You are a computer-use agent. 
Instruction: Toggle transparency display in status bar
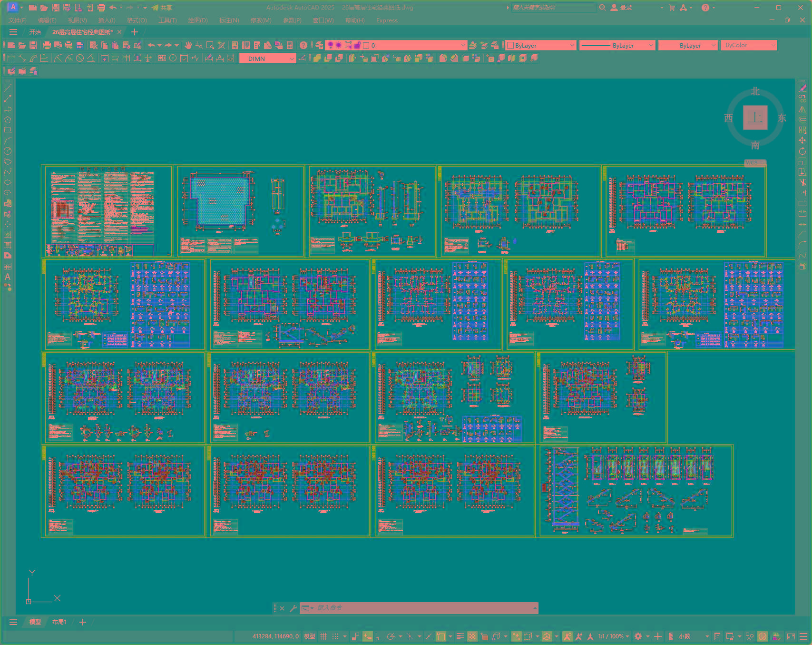[x=472, y=636]
